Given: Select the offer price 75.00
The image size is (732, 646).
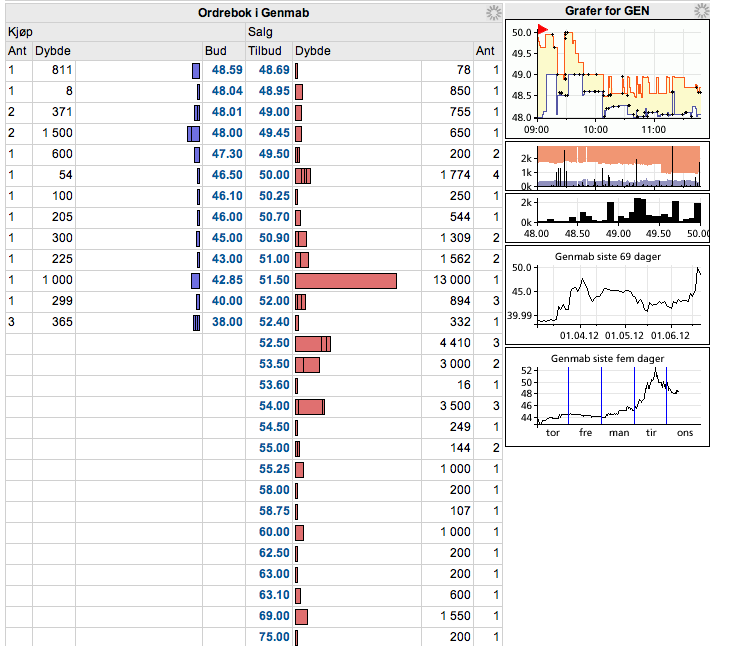Looking at the screenshot, I should [274, 637].
